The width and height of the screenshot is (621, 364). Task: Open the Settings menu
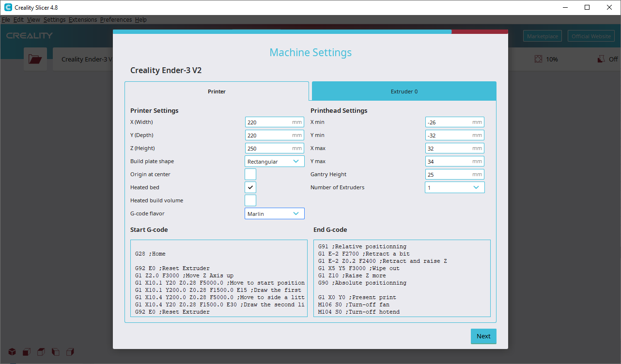[x=54, y=20]
